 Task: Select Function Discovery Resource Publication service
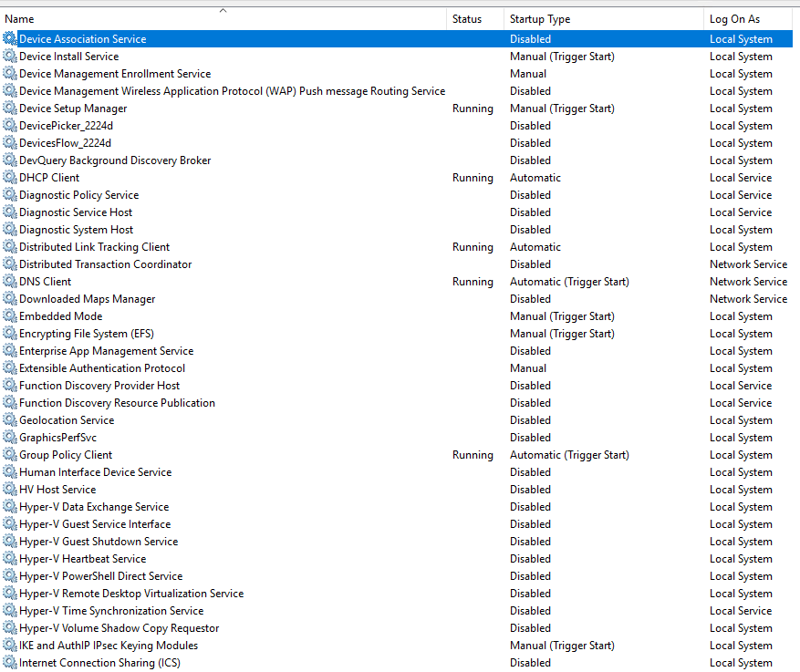click(x=117, y=403)
